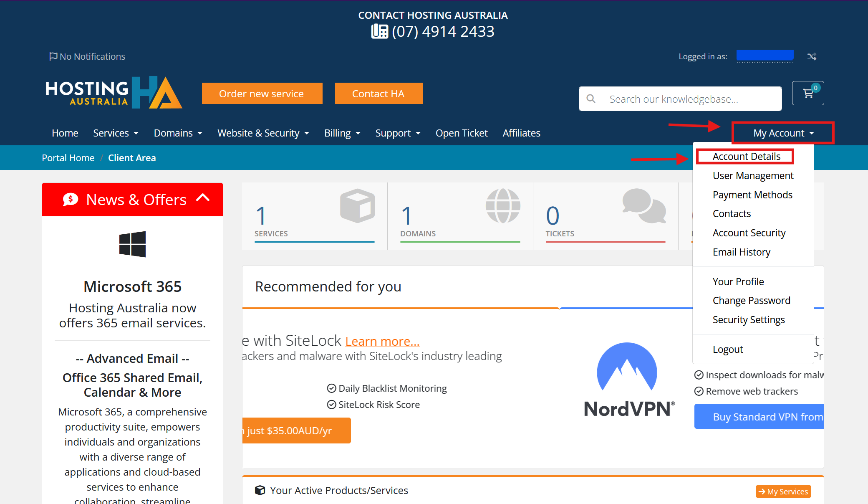The width and height of the screenshot is (868, 504).
Task: Open the Services count tile
Action: click(315, 216)
